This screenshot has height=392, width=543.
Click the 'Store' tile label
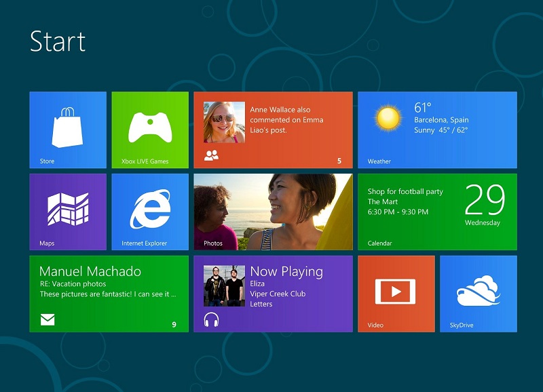point(47,161)
